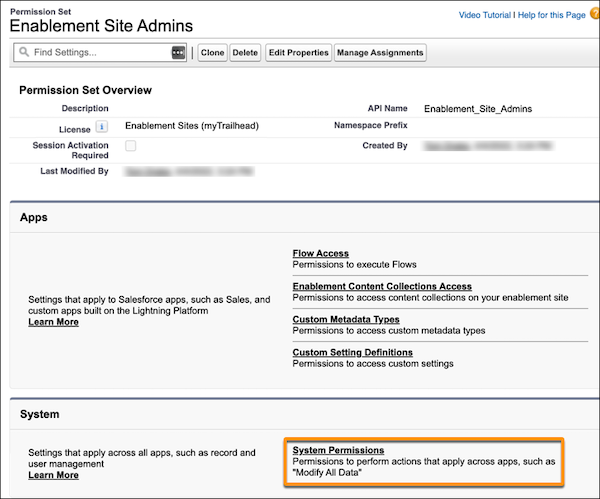Click the Namespace Prefix label
600x499 pixels.
point(370,125)
